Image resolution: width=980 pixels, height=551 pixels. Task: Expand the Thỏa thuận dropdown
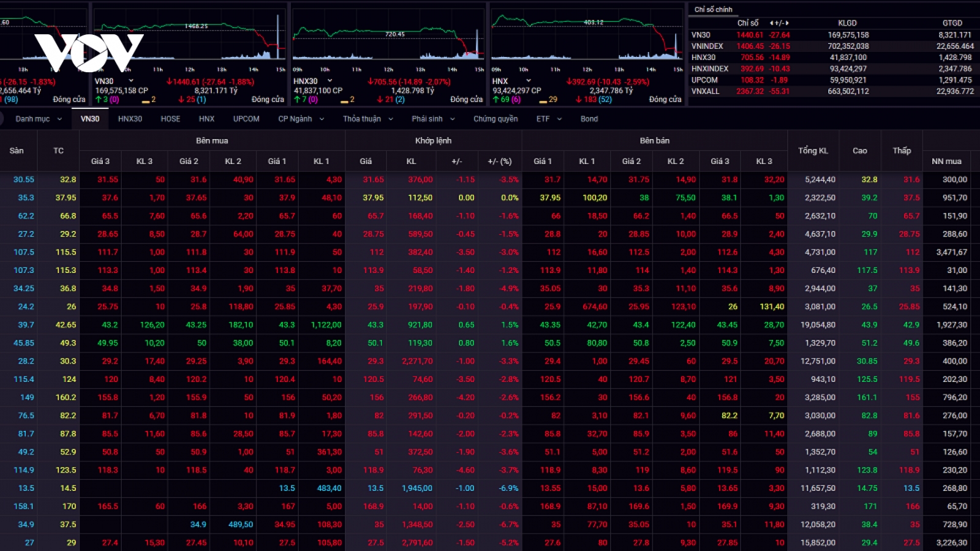point(367,119)
